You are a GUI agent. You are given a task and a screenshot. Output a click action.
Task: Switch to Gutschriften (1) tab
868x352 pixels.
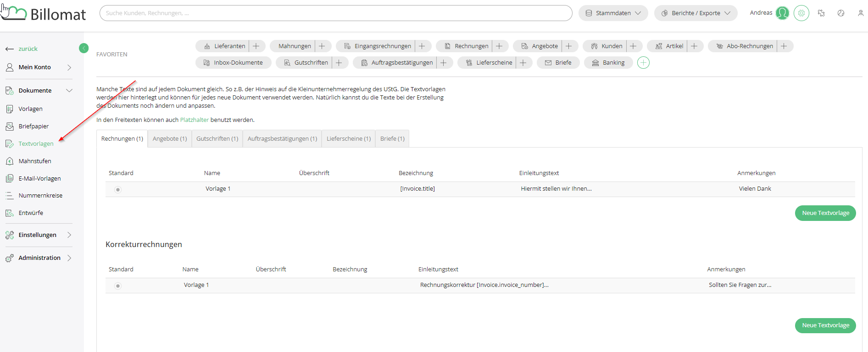pyautogui.click(x=217, y=139)
